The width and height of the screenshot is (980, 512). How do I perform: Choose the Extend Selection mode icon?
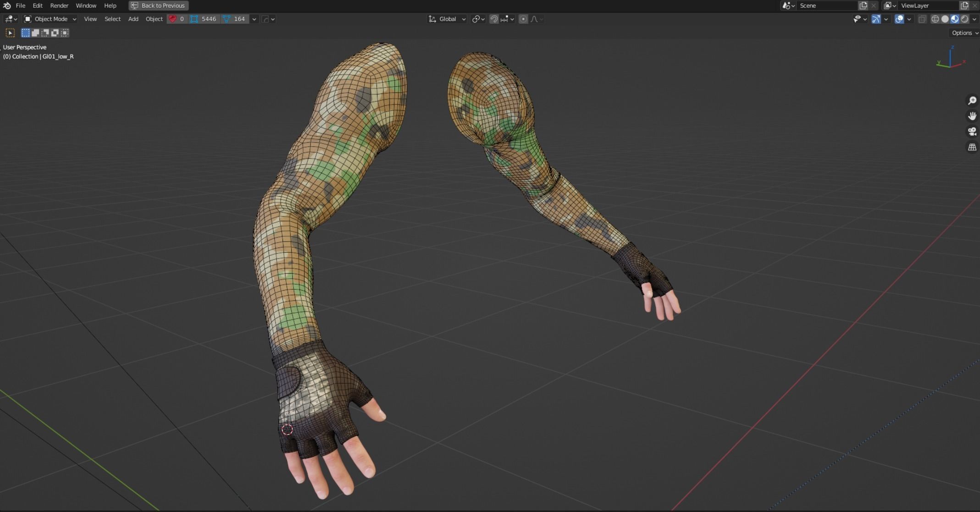35,33
